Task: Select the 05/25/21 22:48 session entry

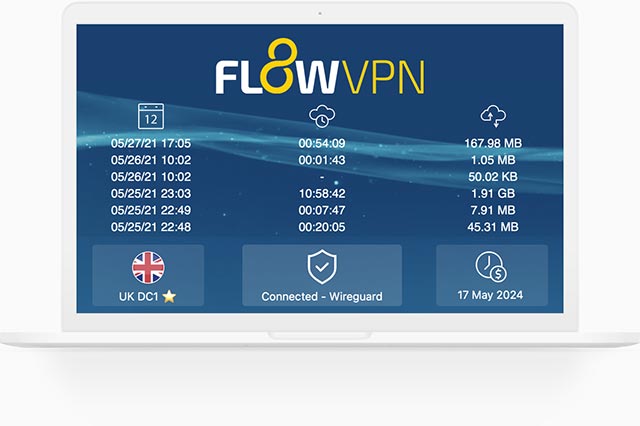Action: [x=151, y=227]
